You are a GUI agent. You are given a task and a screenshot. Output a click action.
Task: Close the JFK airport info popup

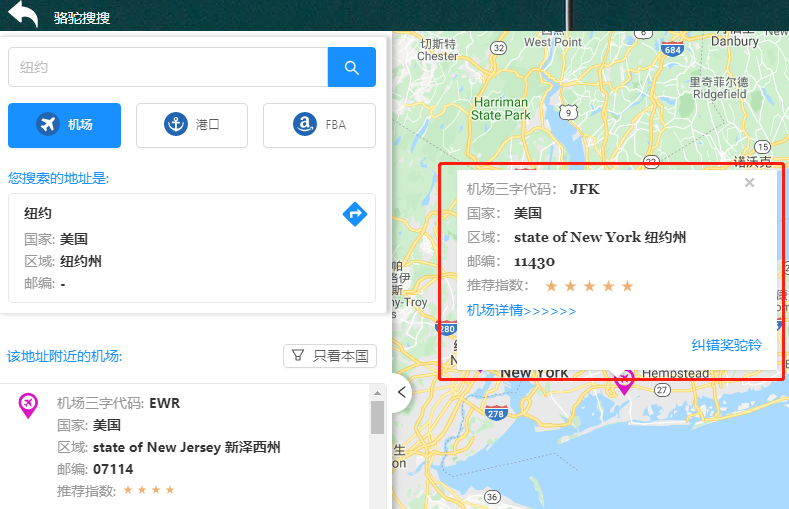pos(749,183)
